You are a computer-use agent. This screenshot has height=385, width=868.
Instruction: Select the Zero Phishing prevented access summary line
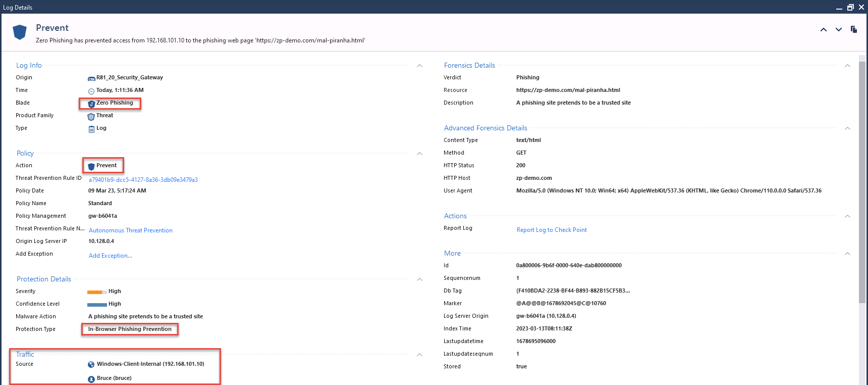click(200, 40)
